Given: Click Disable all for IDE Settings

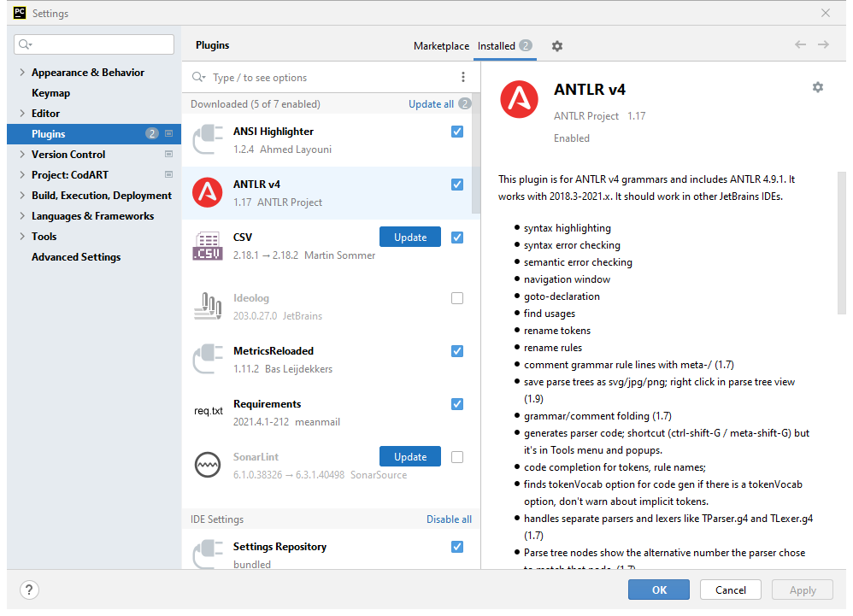Looking at the screenshot, I should pyautogui.click(x=449, y=519).
